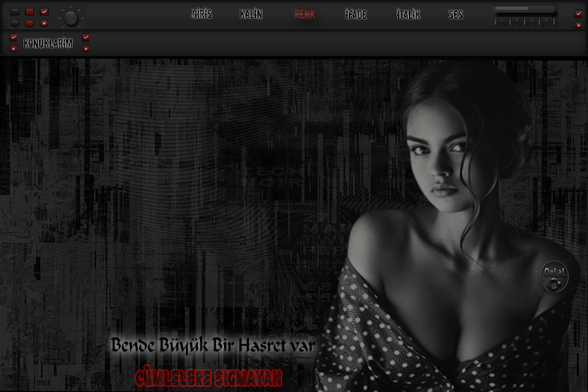Open the GİRİS menu item
588x392 pixels.
coord(202,14)
